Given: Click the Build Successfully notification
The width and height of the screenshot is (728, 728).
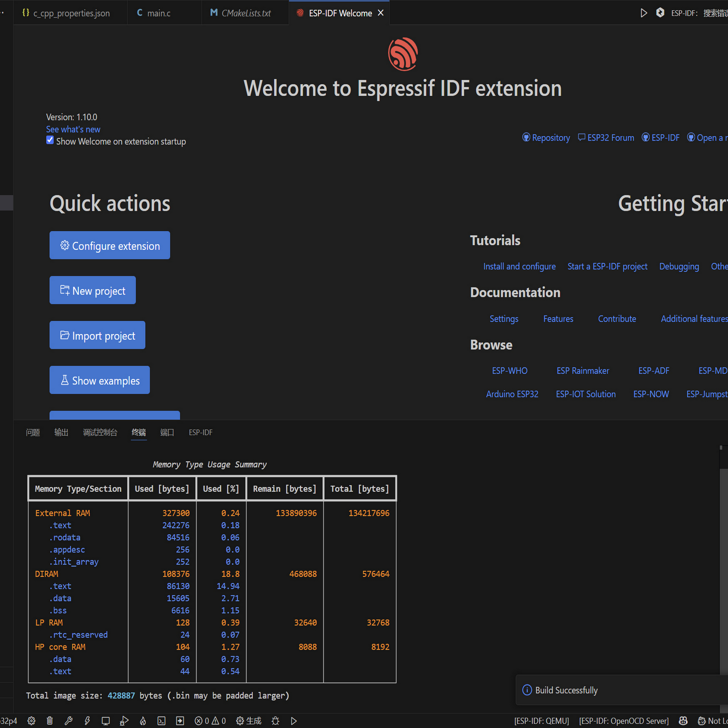Looking at the screenshot, I should coord(622,690).
